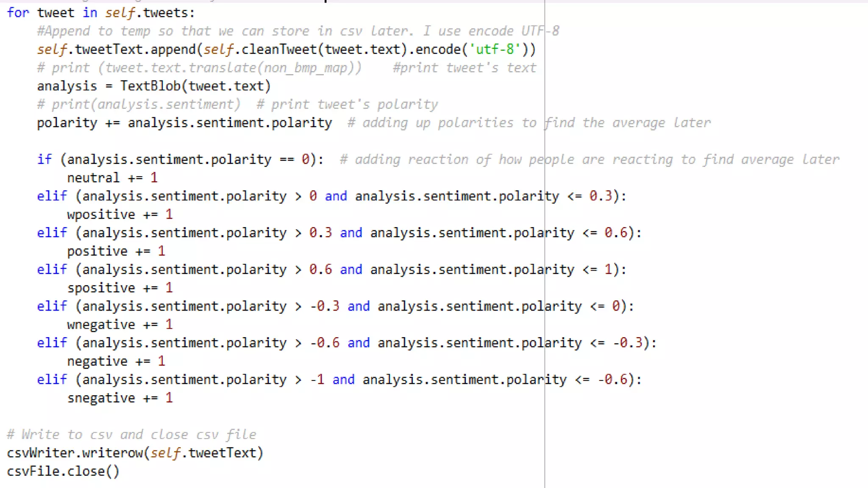868x488 pixels.
Task: Click the 'wnegative' variable name
Action: [x=101, y=324]
